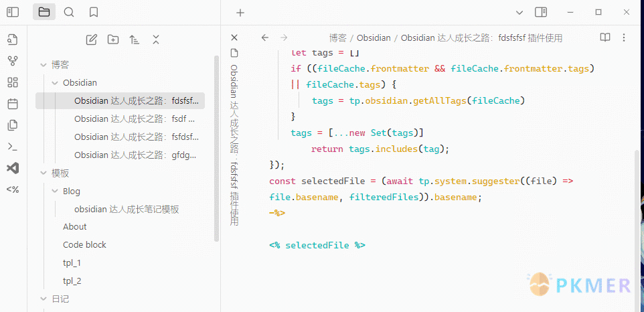The image size is (644, 312).
Task: Open quick switcher ribbon icon
Action: point(13,40)
